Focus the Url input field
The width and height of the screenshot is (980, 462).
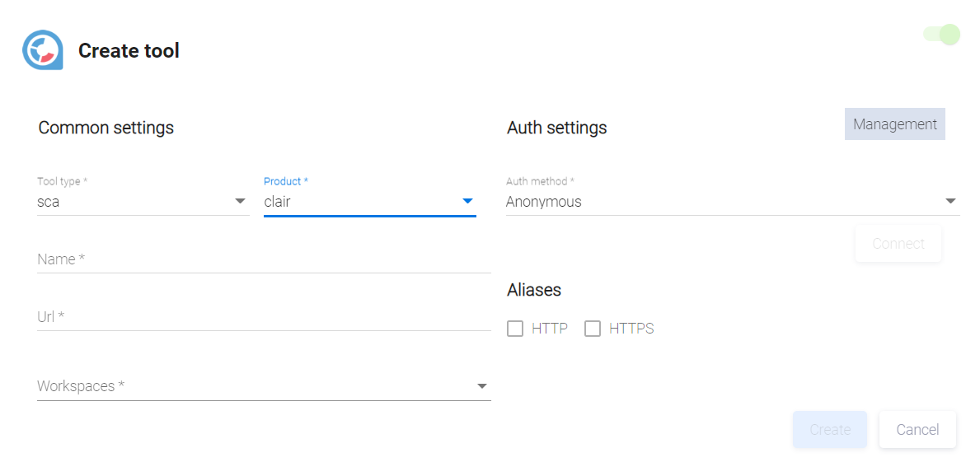pyautogui.click(x=264, y=317)
